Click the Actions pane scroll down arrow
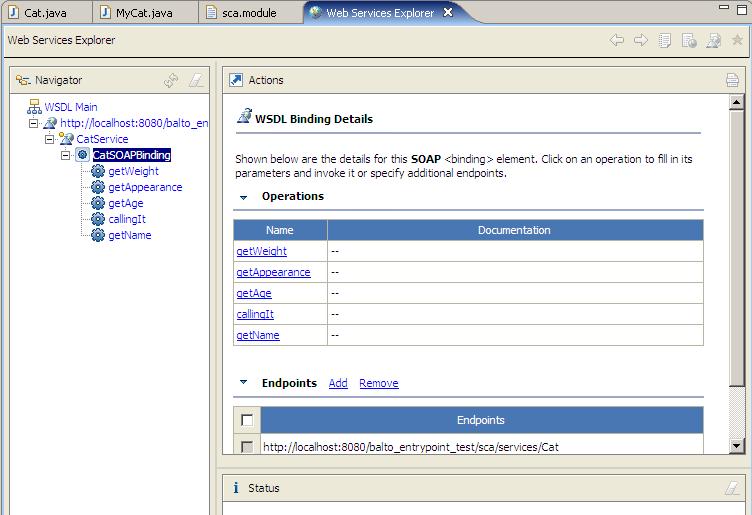Image resolution: width=752 pixels, height=515 pixels. 736,445
